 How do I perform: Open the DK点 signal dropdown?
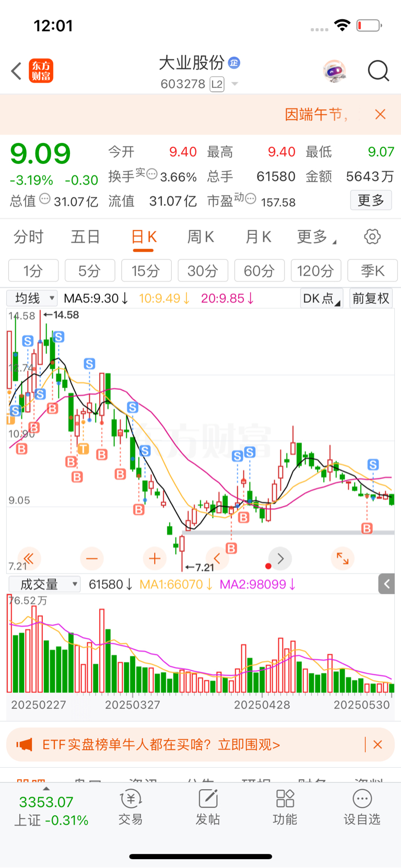pos(322,298)
